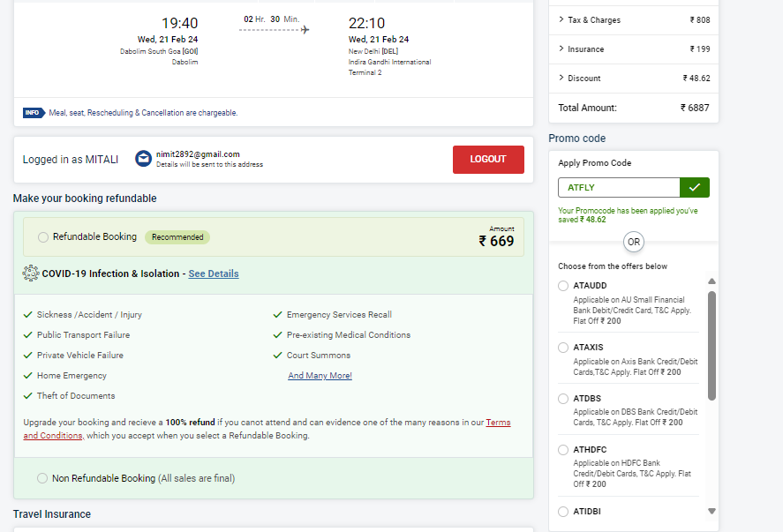This screenshot has width=783, height=532.
Task: Click offers list scroll up arrow
Action: pyautogui.click(x=711, y=281)
